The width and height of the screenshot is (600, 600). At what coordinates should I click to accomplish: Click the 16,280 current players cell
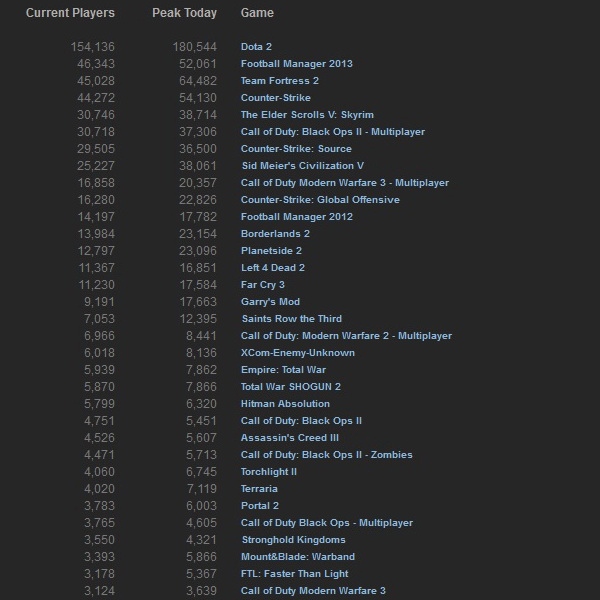(96, 200)
